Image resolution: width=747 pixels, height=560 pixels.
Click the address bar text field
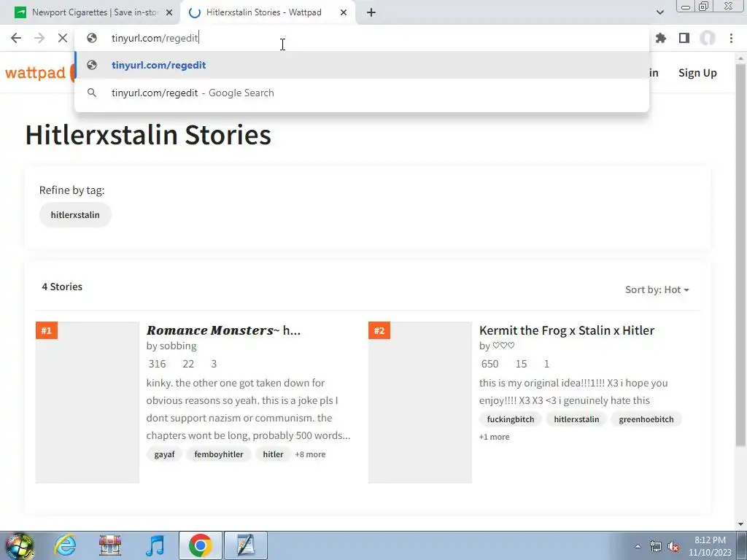[362, 38]
